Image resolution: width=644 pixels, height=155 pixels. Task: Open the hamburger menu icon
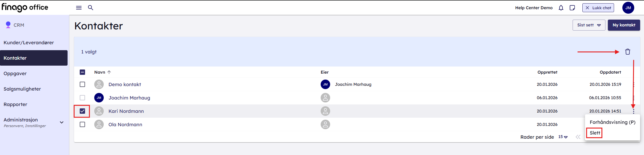79,8
